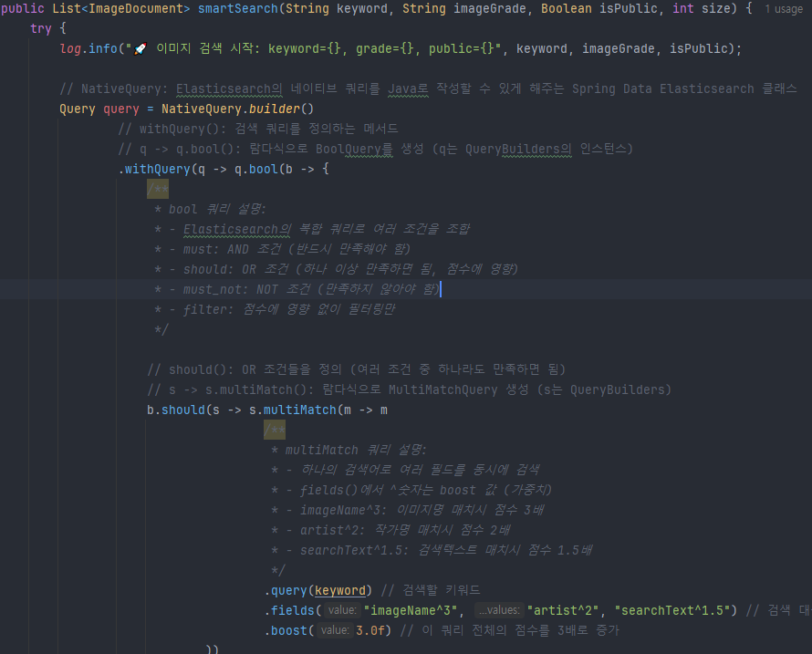This screenshot has height=654, width=812.
Task: Select the /** marker above multiMatch 쿼리 설명
Action: point(275,430)
